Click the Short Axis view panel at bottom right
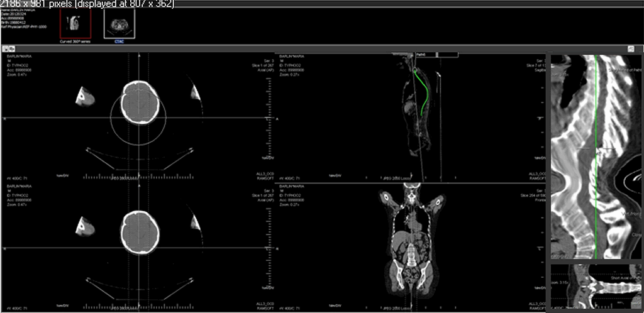 594,287
